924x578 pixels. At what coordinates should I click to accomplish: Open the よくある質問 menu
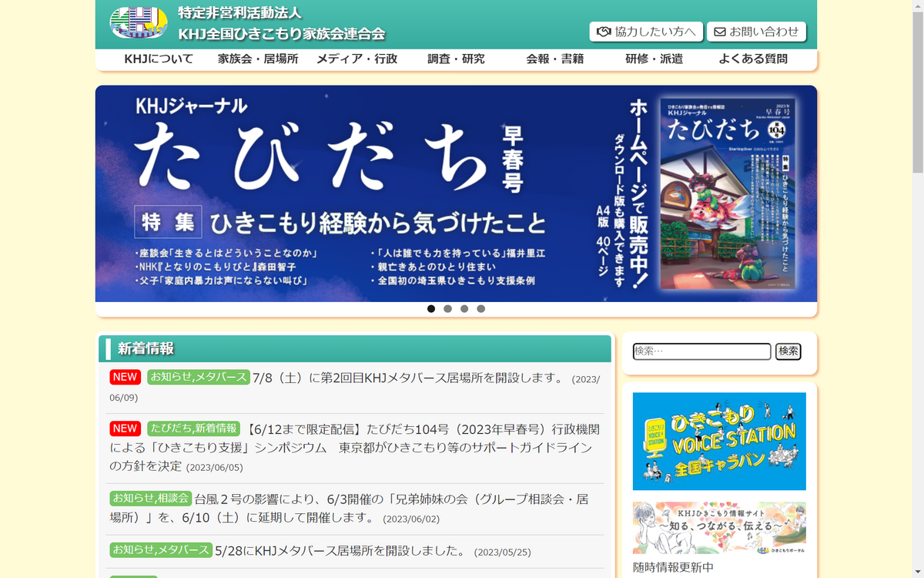[x=753, y=59]
